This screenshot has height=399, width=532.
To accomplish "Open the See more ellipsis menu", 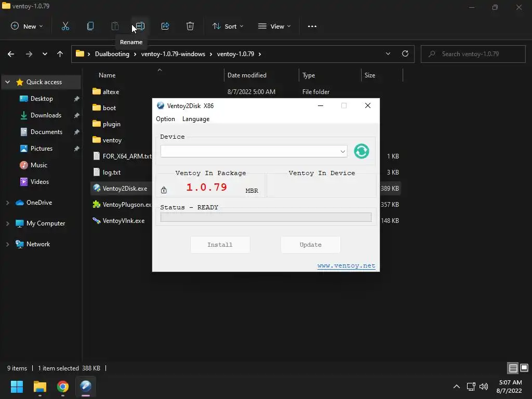I will 312,26.
